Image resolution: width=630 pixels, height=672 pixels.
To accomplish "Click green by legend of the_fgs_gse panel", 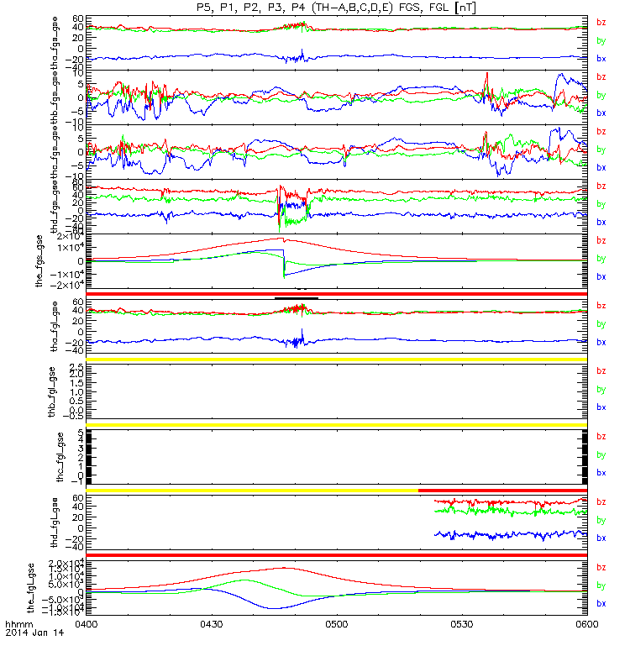I will (x=601, y=259).
